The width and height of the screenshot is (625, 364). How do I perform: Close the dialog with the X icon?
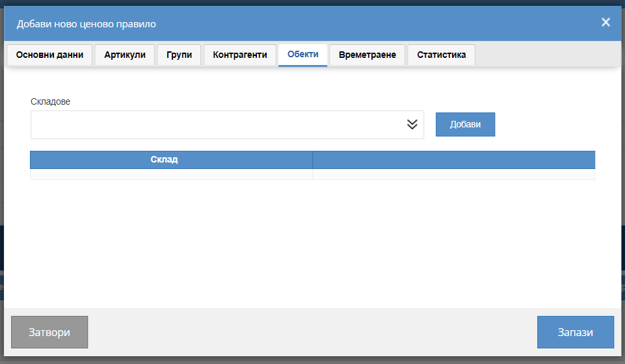click(x=605, y=22)
